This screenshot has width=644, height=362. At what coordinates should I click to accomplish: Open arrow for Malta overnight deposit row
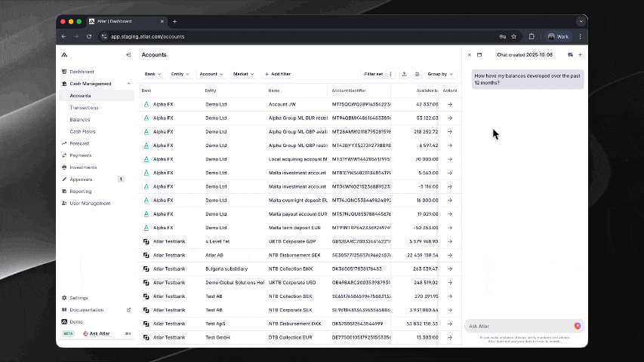pyautogui.click(x=450, y=201)
